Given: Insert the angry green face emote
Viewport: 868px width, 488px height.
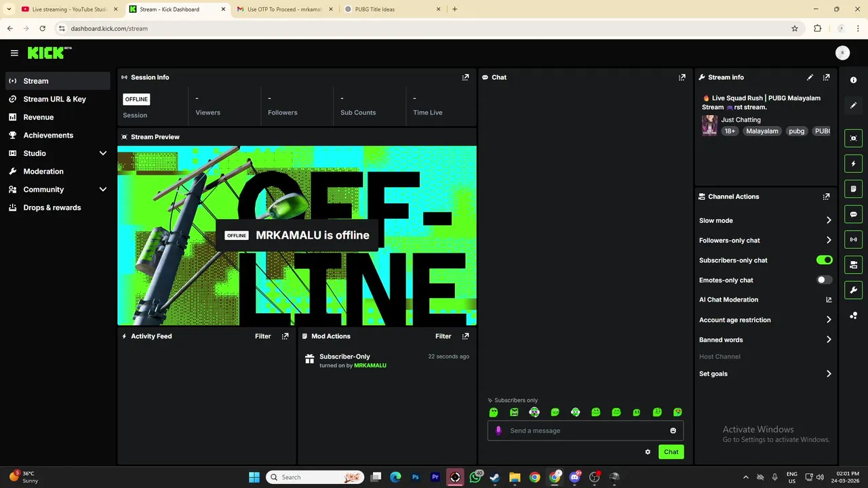Looking at the screenshot, I should [514, 412].
